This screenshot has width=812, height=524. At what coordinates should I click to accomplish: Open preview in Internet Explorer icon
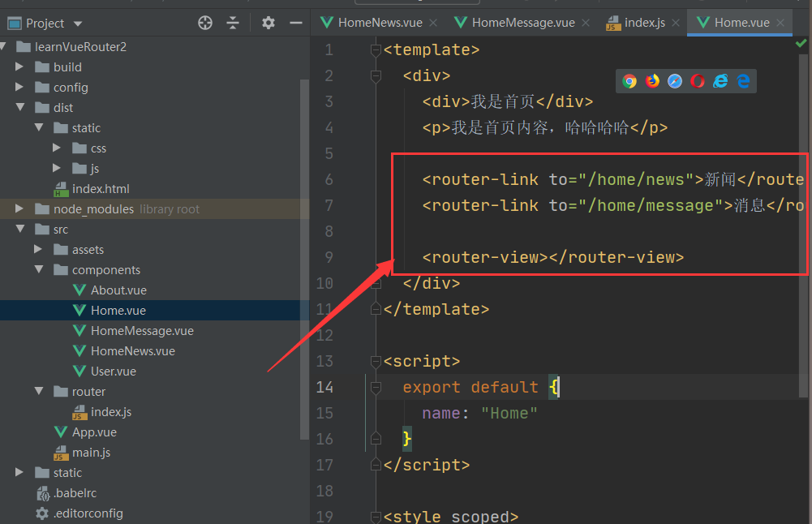coord(720,81)
